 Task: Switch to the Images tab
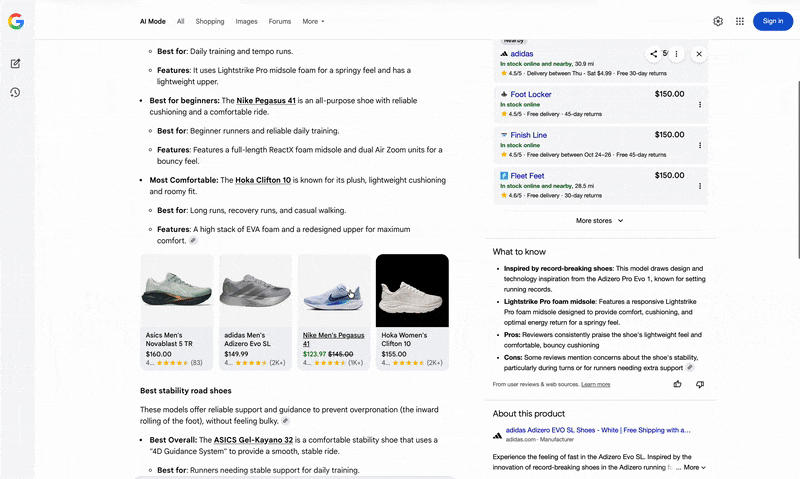click(246, 21)
